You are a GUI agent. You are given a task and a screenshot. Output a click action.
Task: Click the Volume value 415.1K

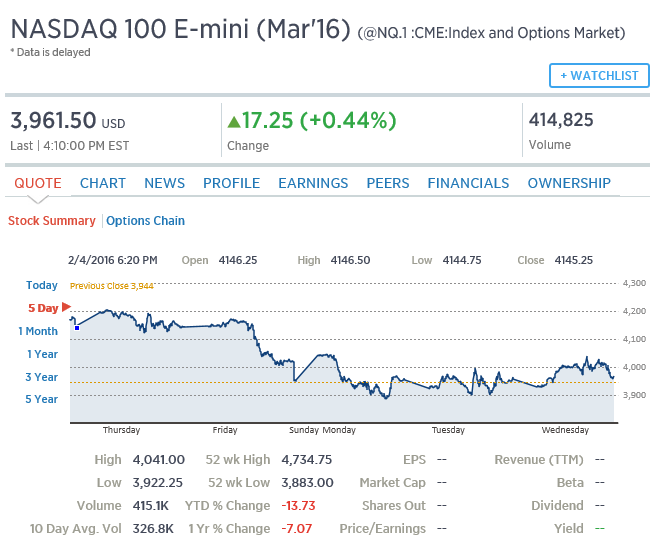(x=151, y=506)
